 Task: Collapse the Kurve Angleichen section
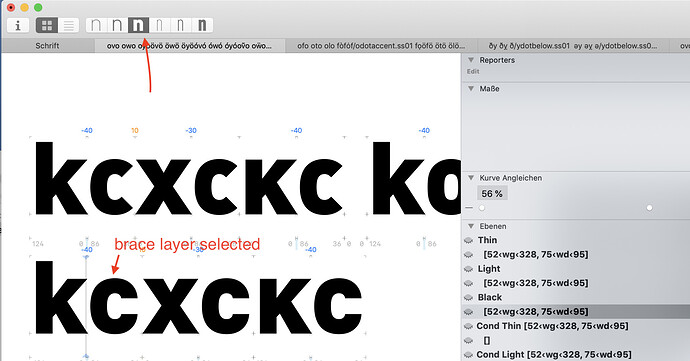(471, 178)
